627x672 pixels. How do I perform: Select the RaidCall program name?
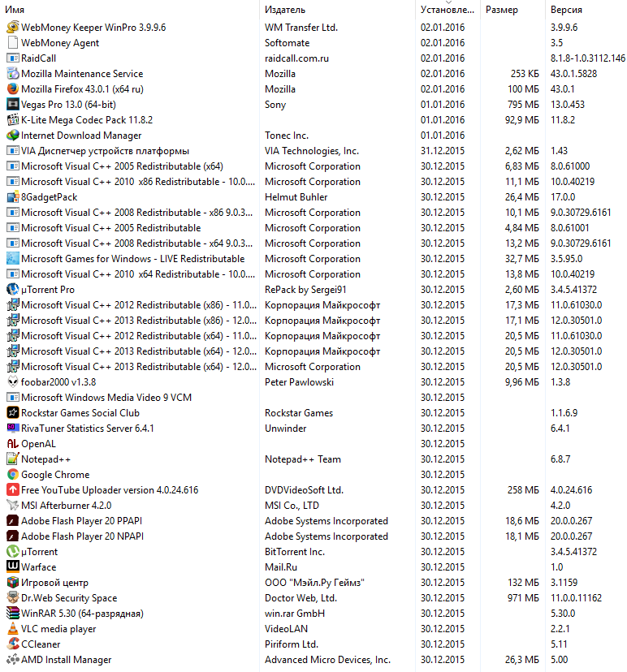click(x=39, y=58)
